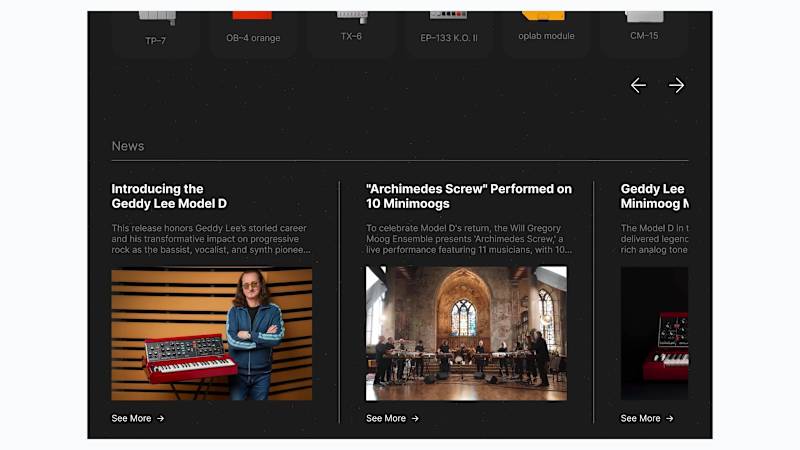The height and width of the screenshot is (450, 800).
Task: Click the right arrow carousel button
Action: tap(677, 85)
